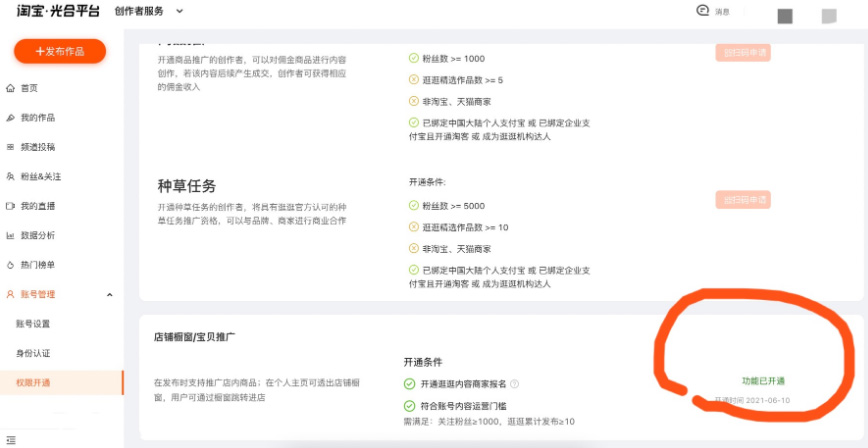
Task: Collapse the 账号管理 section chevron
Action: (109, 295)
